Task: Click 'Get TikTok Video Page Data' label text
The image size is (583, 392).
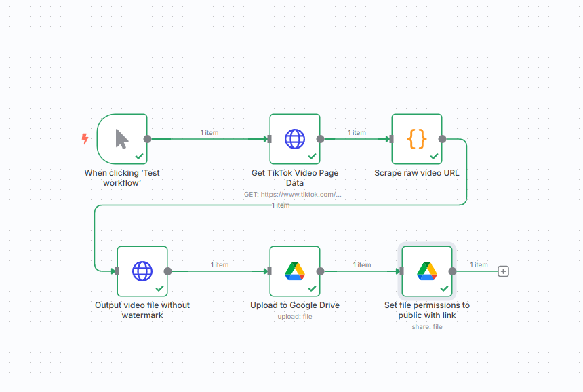Action: point(295,178)
